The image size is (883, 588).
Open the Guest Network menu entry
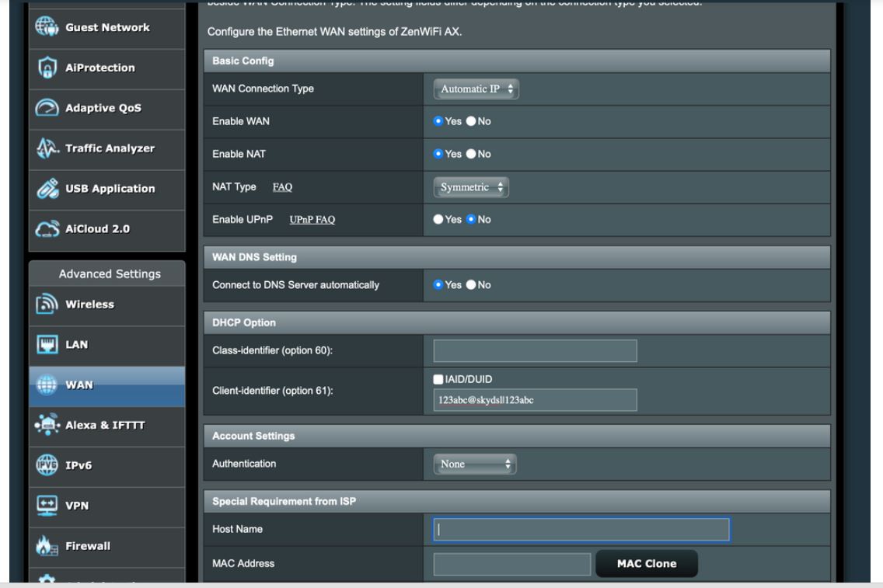(107, 27)
